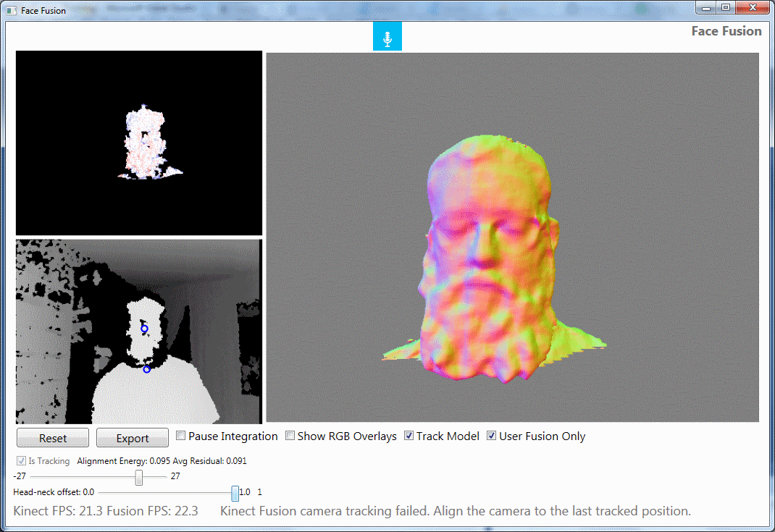Viewport: 775px width, 532px height.
Task: Click the blue head joint circle in depth view
Action: 144,329
